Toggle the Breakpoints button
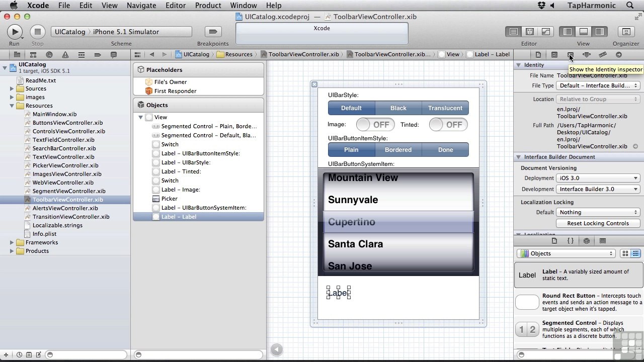The image size is (644, 362). click(213, 32)
